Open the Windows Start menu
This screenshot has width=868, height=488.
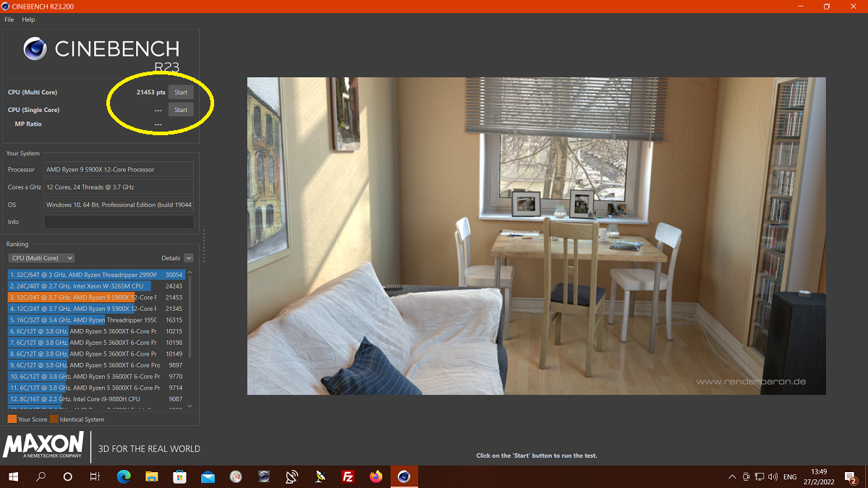click(14, 476)
